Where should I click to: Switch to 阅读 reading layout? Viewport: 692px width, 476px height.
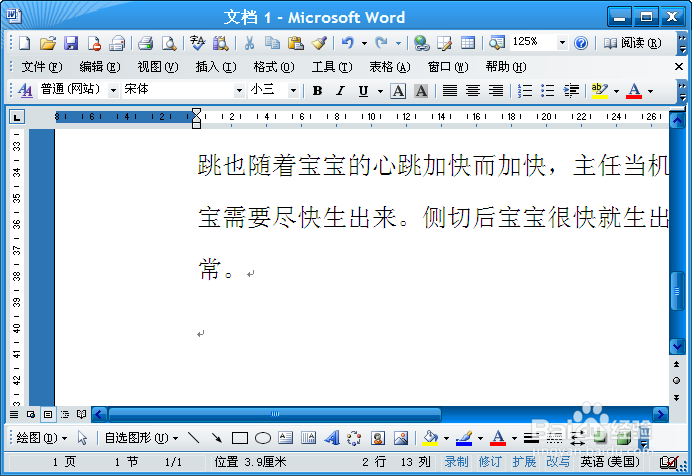(632, 43)
